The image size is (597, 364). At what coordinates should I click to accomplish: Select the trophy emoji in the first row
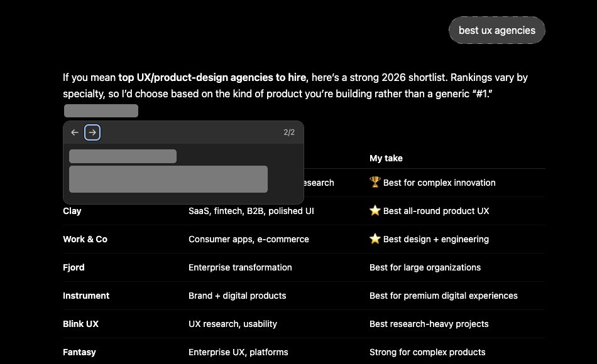click(x=375, y=182)
